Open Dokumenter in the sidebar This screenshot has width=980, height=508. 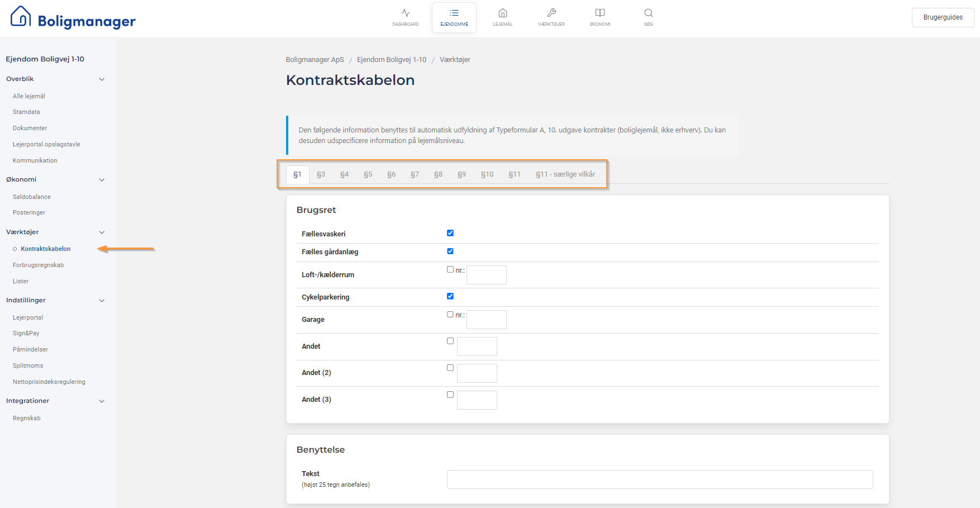[30, 128]
